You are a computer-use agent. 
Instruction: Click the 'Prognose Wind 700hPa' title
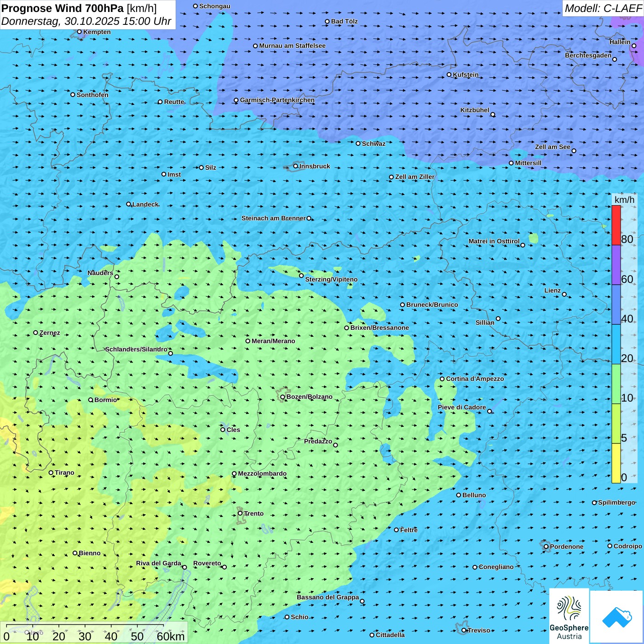(63, 8)
